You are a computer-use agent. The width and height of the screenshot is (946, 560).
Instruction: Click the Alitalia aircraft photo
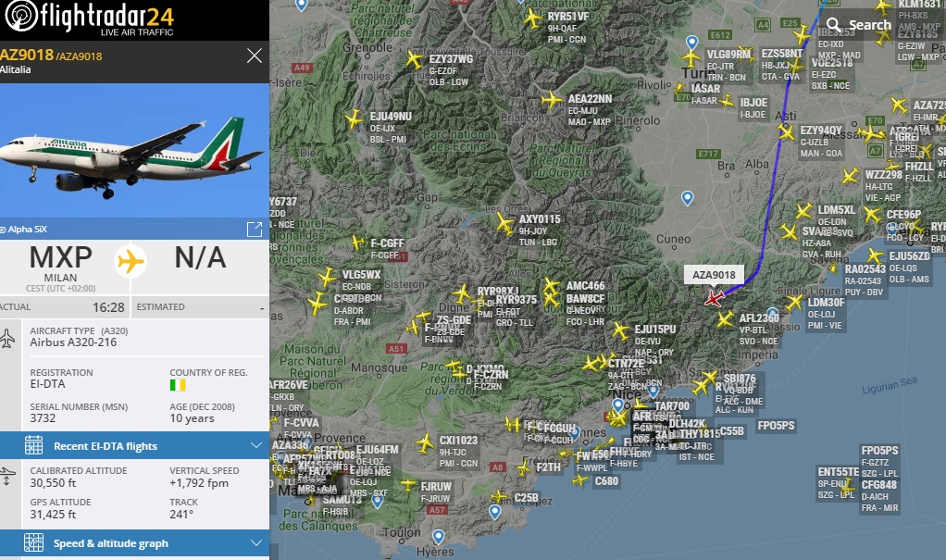[x=134, y=153]
